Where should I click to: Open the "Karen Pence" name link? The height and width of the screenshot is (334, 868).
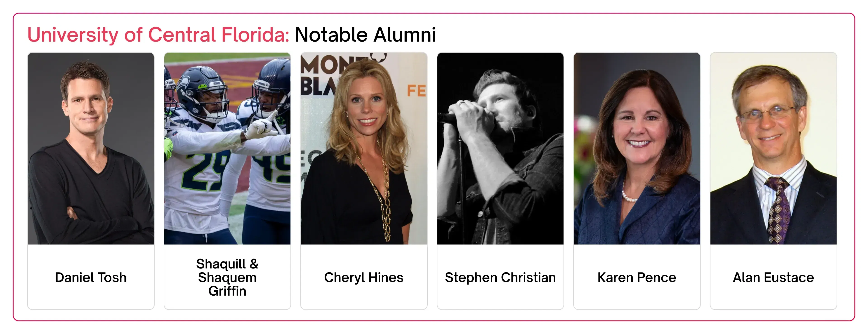click(637, 277)
